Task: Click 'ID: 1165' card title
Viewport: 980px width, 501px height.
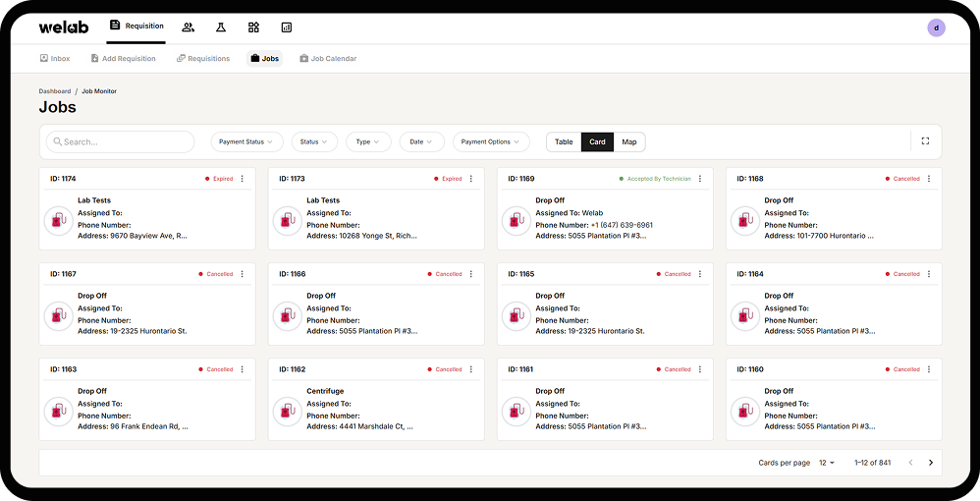Action: click(521, 274)
